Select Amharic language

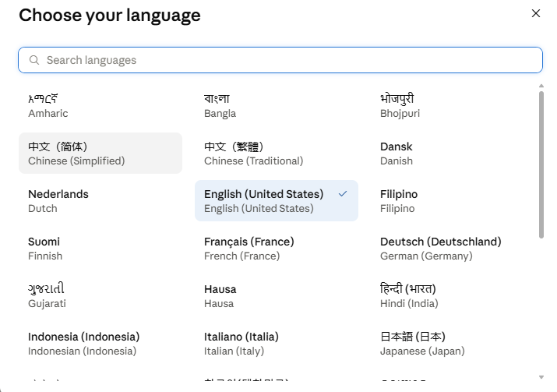100,106
